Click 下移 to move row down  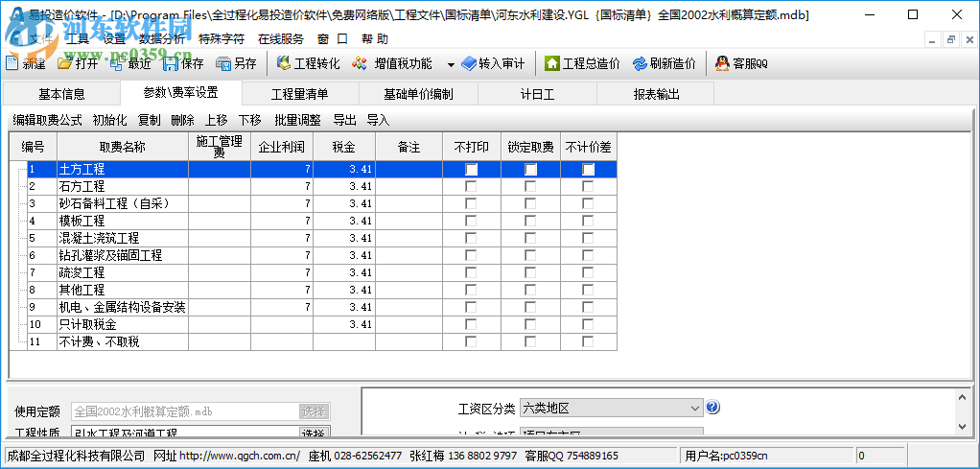coord(250,120)
